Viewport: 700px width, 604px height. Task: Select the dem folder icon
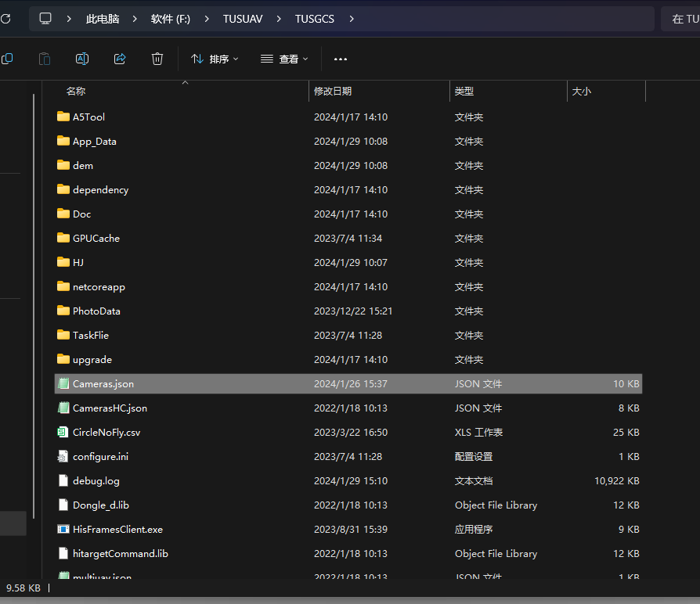point(63,164)
